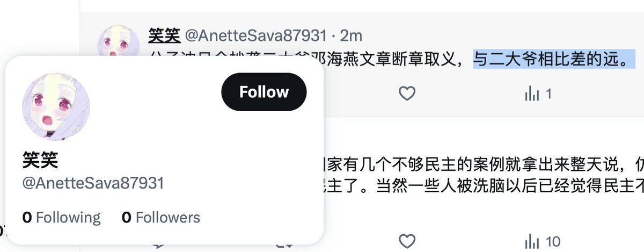Screen dimensions: 644x252
Task: Click bold 笑笑 name in hover card
Action: click(x=40, y=160)
